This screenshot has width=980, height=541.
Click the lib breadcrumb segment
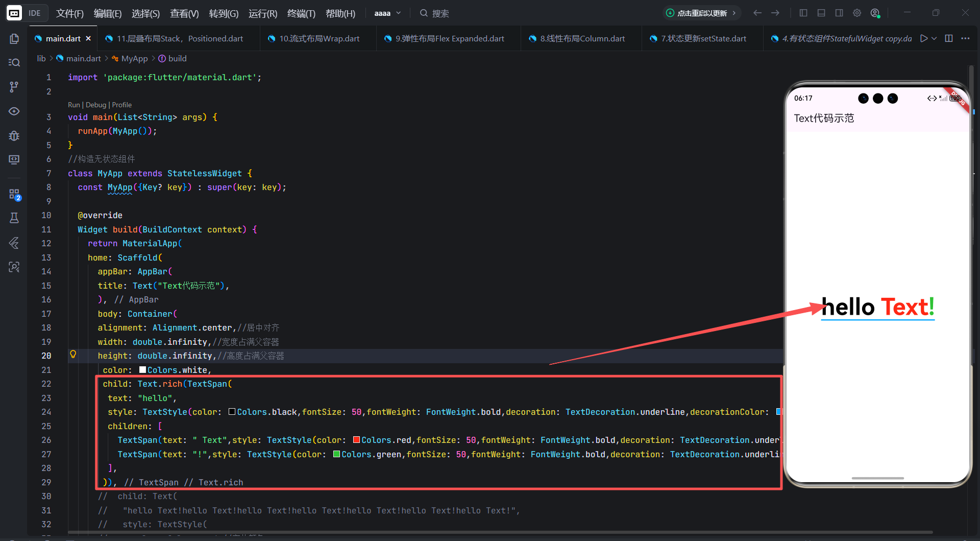click(x=41, y=58)
